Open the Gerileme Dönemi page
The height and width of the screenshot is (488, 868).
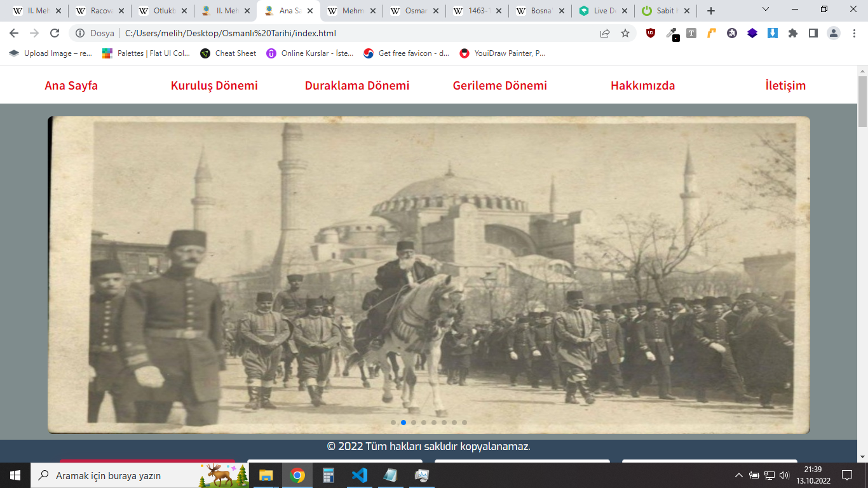(x=500, y=85)
